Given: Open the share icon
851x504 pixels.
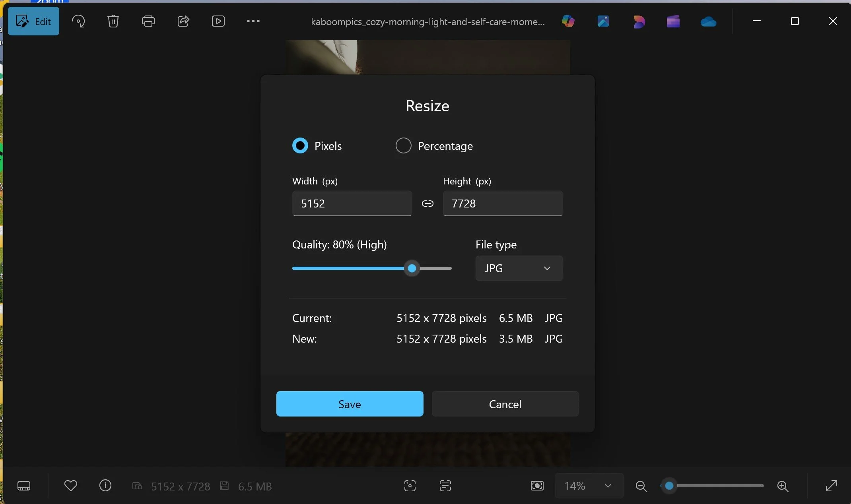Looking at the screenshot, I should 183,21.
